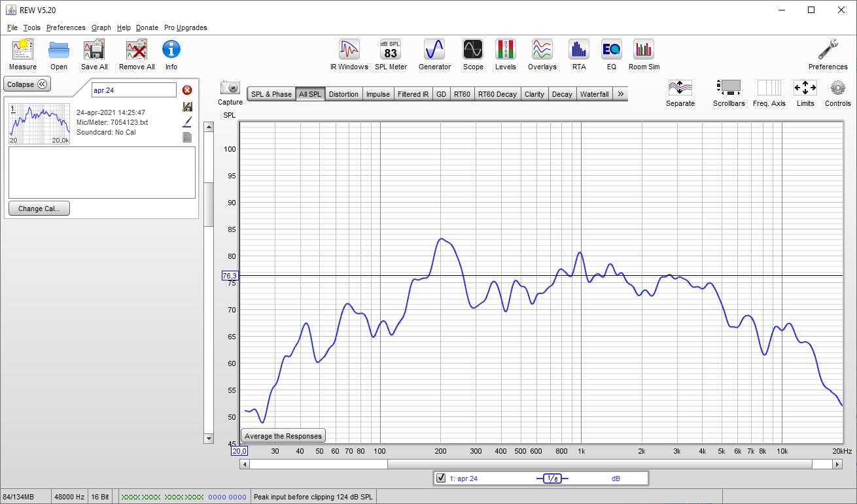Toggle the apr 24 trace checkbox
Image resolution: width=857 pixels, height=504 pixels.
click(x=441, y=479)
